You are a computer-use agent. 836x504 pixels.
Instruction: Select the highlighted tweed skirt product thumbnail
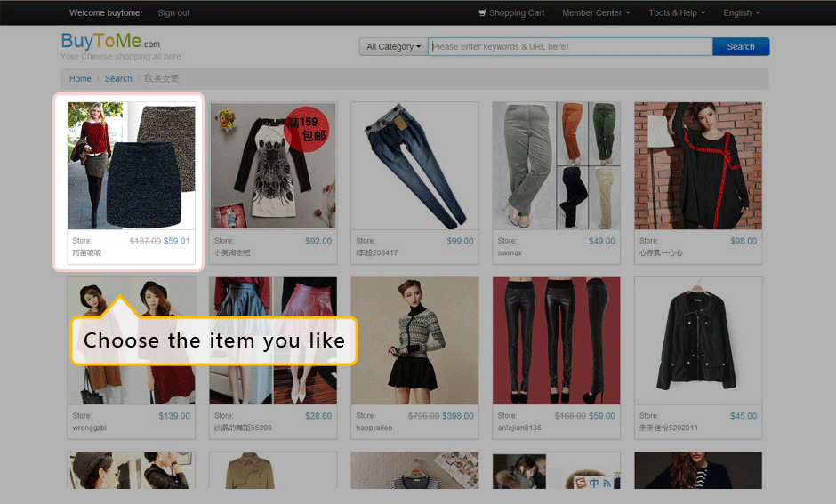coord(131,166)
